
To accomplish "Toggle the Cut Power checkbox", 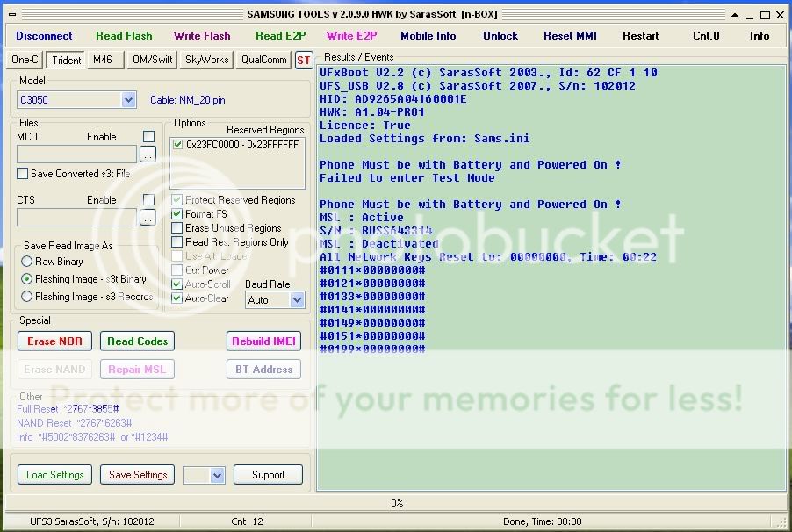I will pyautogui.click(x=176, y=270).
